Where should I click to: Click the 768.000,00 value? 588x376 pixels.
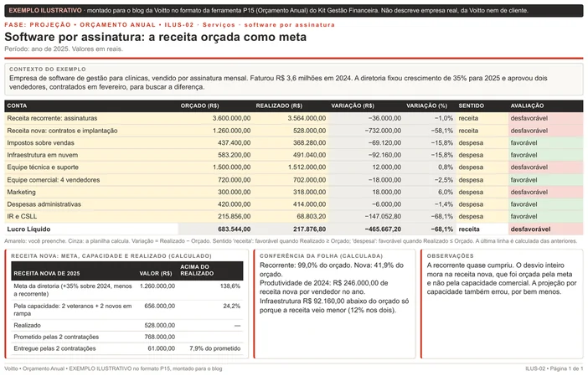[160, 337]
